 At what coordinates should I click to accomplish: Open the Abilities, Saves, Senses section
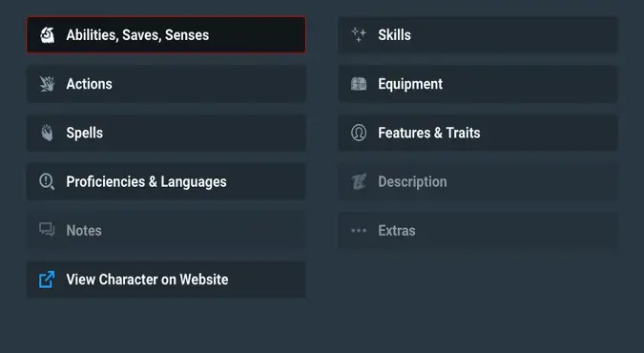(166, 35)
